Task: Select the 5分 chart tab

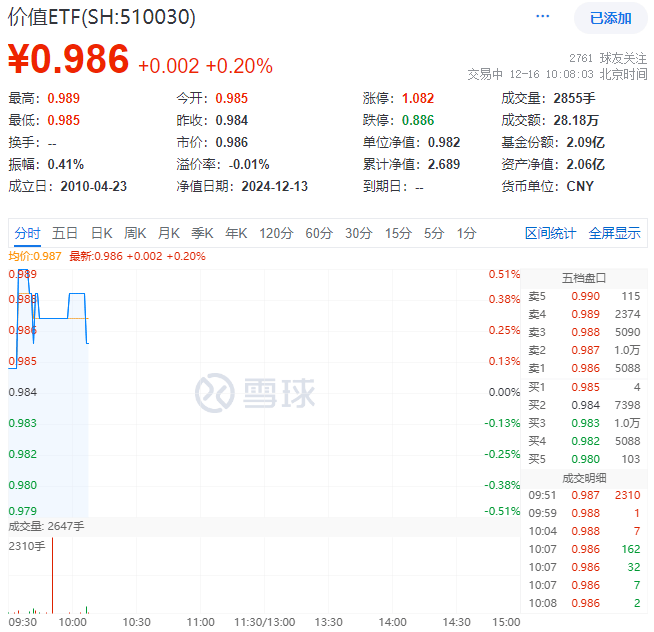Action: coord(434,233)
